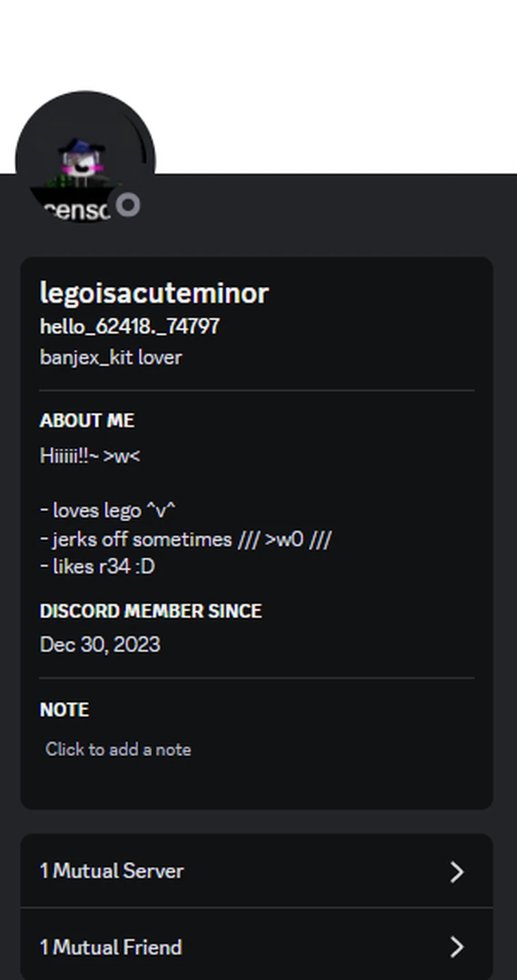Viewport: 517px width, 980px height.
Task: Click the hat character inside avatar picture
Action: 81,164
